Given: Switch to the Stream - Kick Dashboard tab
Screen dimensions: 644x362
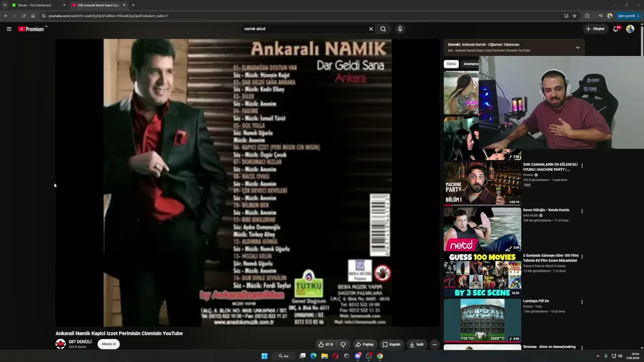Looking at the screenshot, I should (x=38, y=5).
